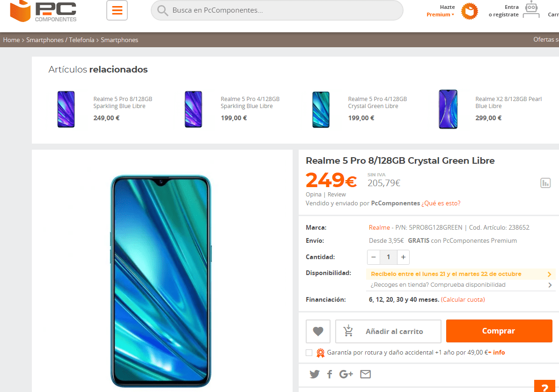The image size is (559, 392).
Task: Share product via email icon
Action: click(366, 374)
